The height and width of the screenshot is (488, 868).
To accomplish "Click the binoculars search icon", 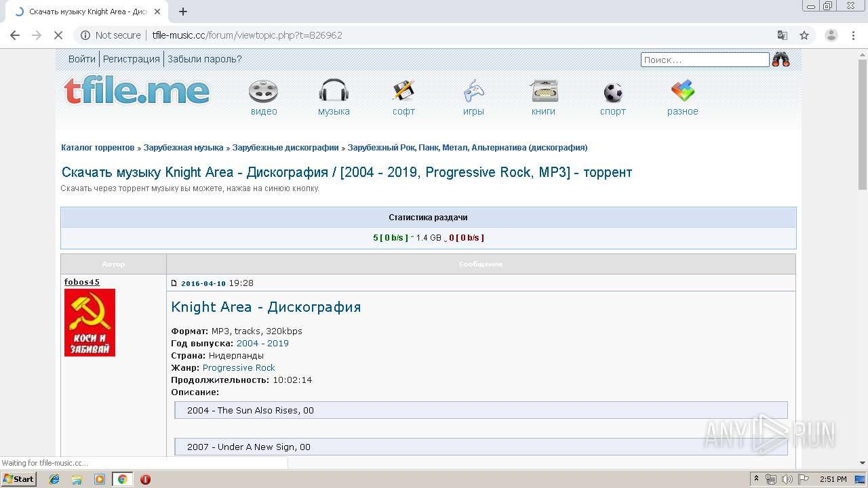I will (781, 60).
